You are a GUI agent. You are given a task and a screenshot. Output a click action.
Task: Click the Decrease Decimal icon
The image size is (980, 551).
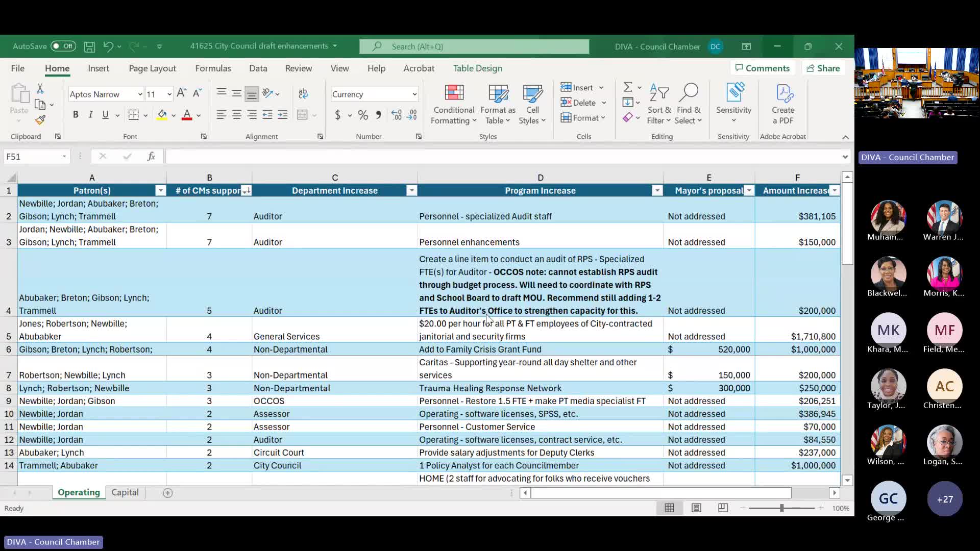click(x=412, y=115)
